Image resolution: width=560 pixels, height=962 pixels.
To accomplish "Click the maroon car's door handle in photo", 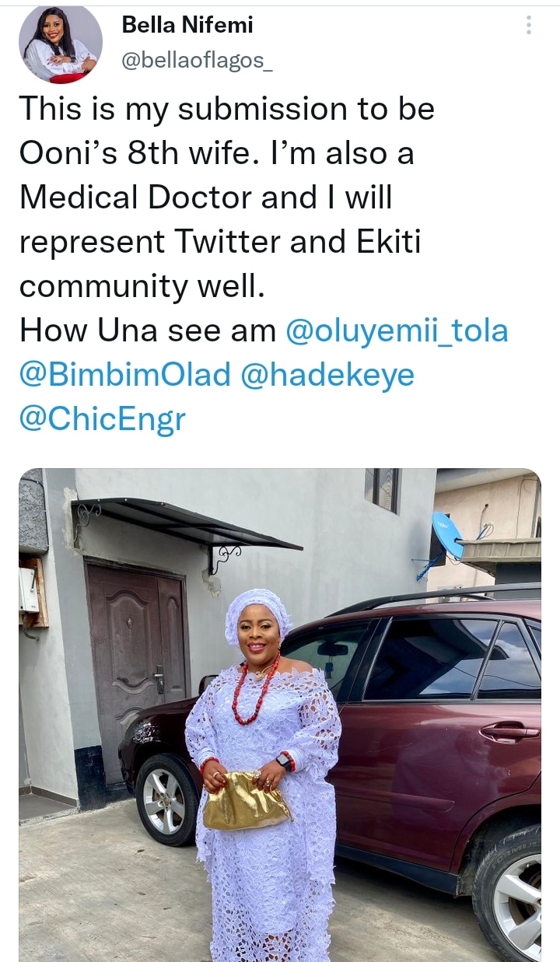I will [x=509, y=732].
